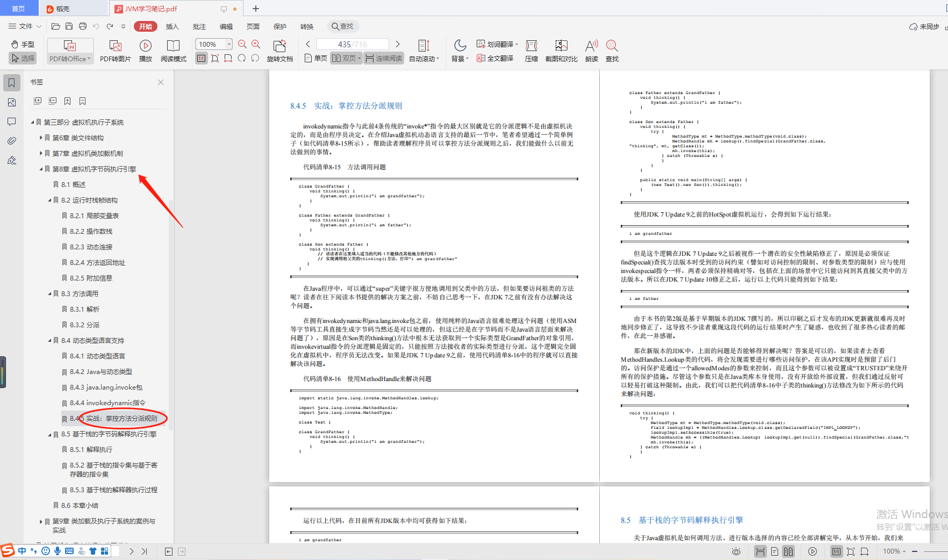
Task: Open the comments panel icon in the left sidebar
Action: [x=12, y=121]
